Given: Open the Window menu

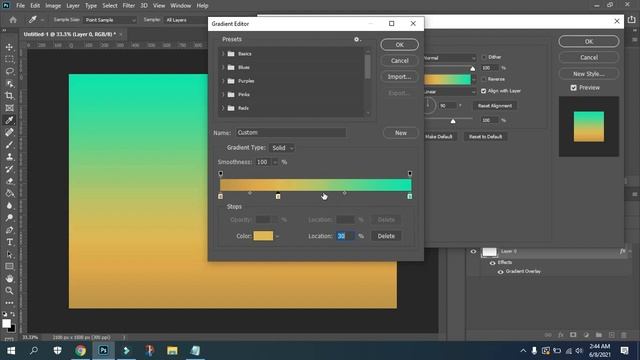Looking at the screenshot, I should click(x=181, y=6).
